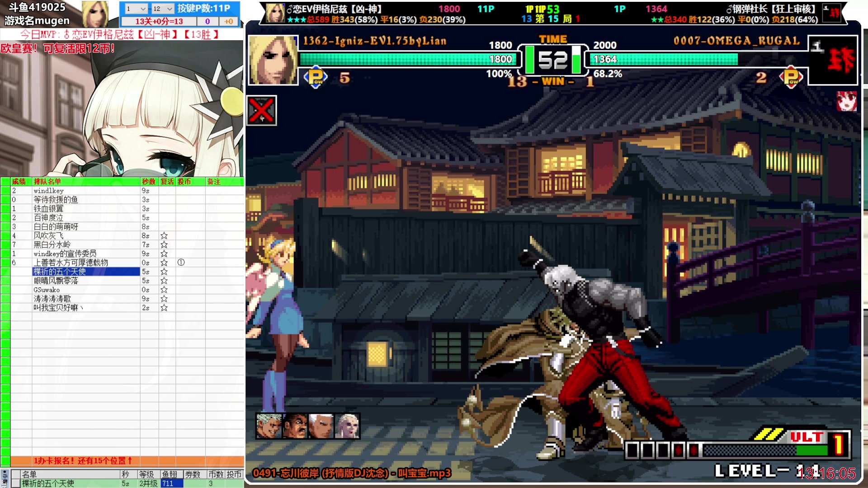Select the 成绩 column header
The image size is (868, 488).
pyautogui.click(x=19, y=182)
